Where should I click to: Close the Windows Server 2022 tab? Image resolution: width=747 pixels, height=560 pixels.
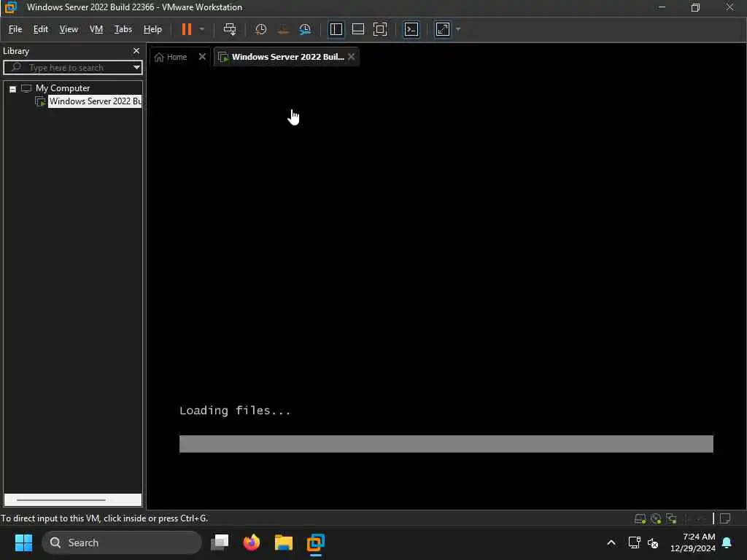tap(351, 57)
